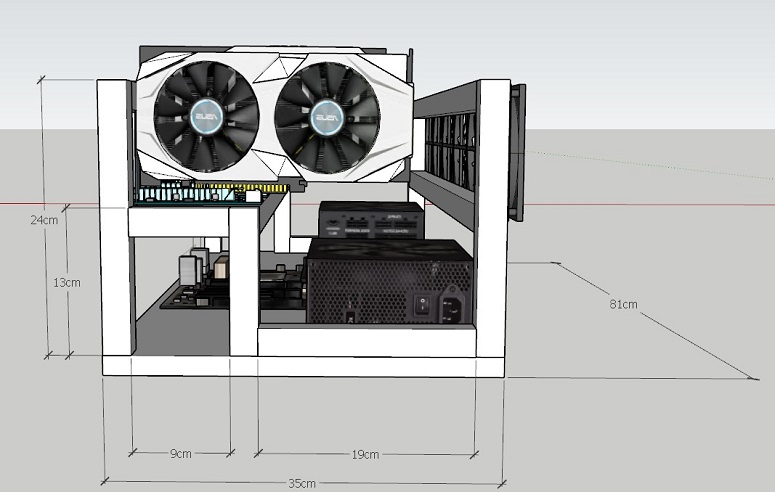Viewport: 775px width, 492px height.
Task: Click the PSU power cord socket
Action: pyautogui.click(x=452, y=309)
